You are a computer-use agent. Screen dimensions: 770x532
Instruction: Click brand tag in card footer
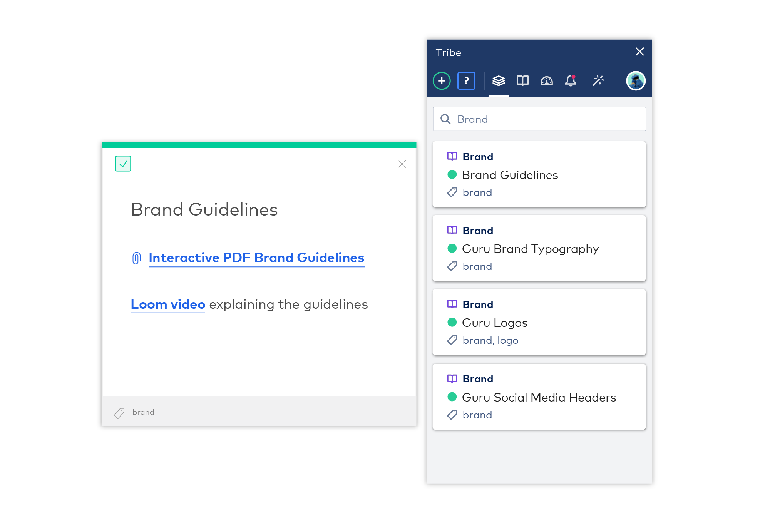(143, 412)
